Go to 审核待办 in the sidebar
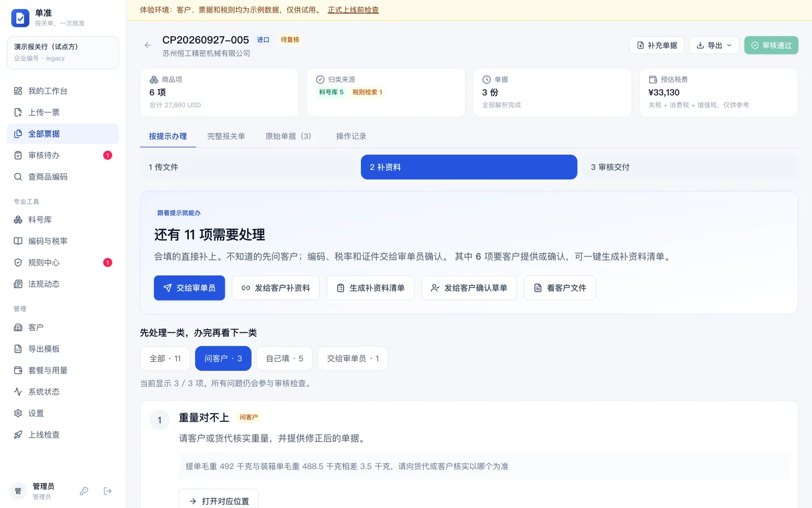Viewport: 812px width, 508px height. pos(63,155)
